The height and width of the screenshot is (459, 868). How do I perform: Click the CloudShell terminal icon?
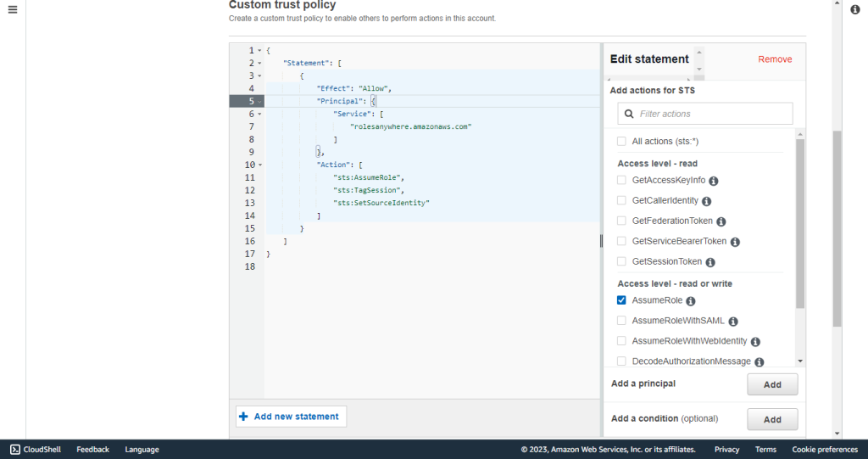coord(15,450)
